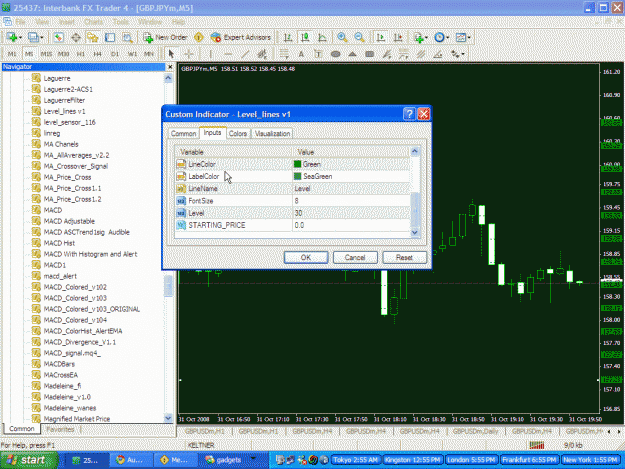Toggle the Terminal panel icon
Image resolution: width=625 pixels, height=469 pixels.
110,37
